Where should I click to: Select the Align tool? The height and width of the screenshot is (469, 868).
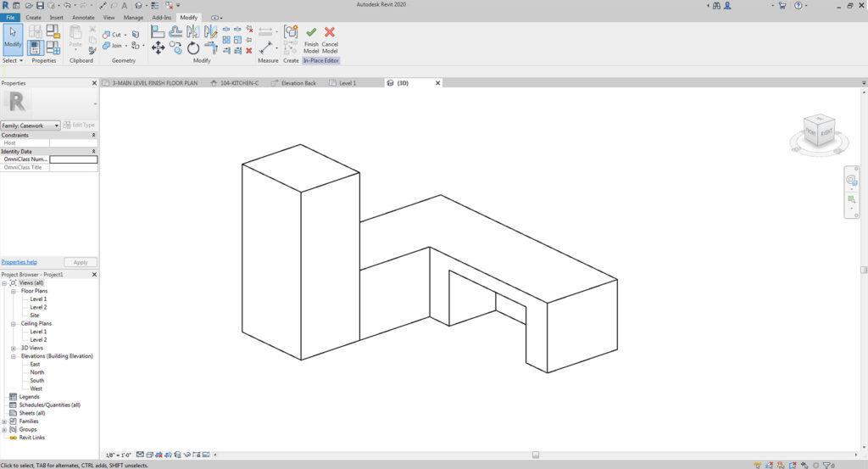click(x=158, y=31)
